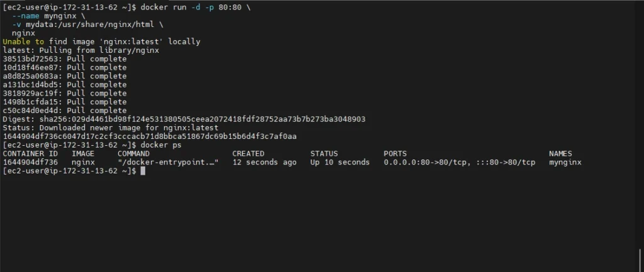
Task: Click the terminal cursor at the last prompt
Action: 143,171
